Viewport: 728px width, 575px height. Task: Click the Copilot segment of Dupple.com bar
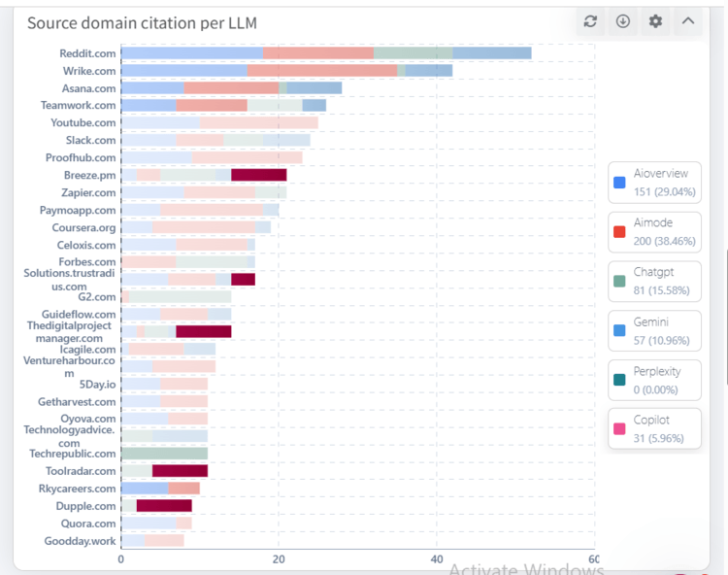164,506
